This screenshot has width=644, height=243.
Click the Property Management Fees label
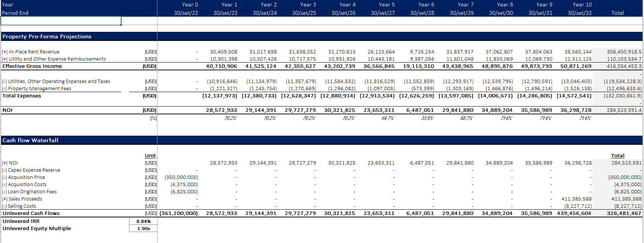[x=36, y=89]
